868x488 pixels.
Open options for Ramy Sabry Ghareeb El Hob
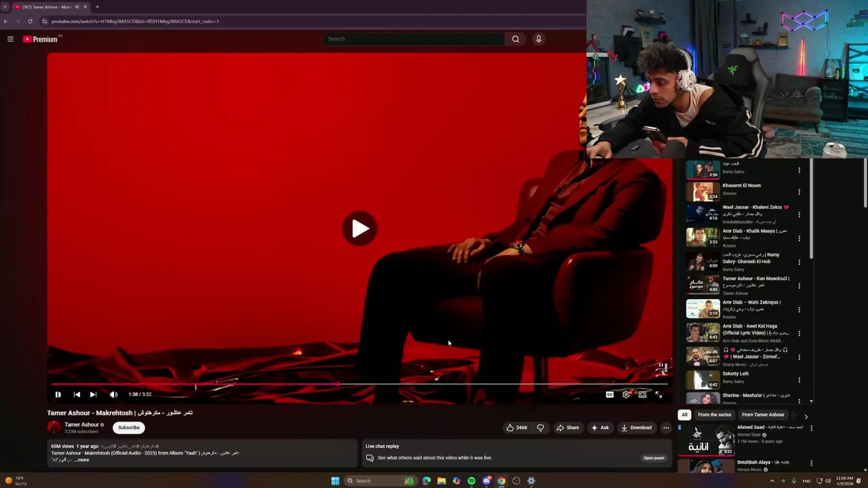(x=800, y=262)
